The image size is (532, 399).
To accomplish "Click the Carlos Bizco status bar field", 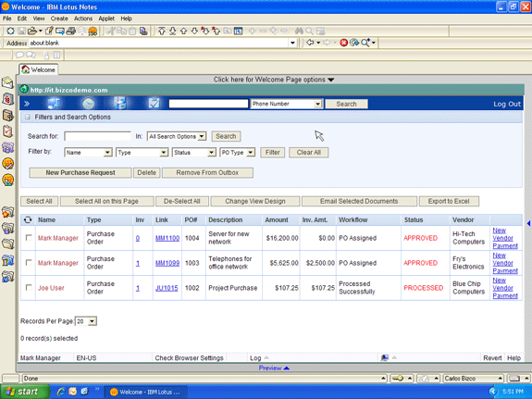I will [x=474, y=379].
